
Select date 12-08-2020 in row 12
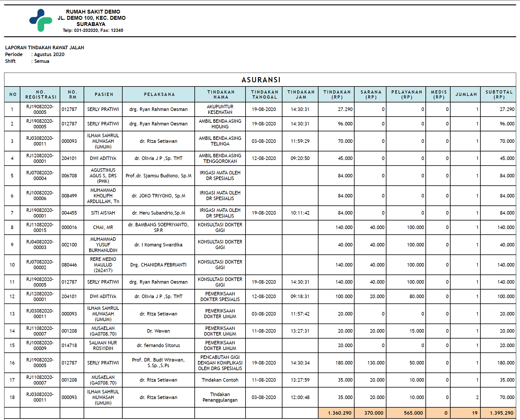(x=264, y=296)
